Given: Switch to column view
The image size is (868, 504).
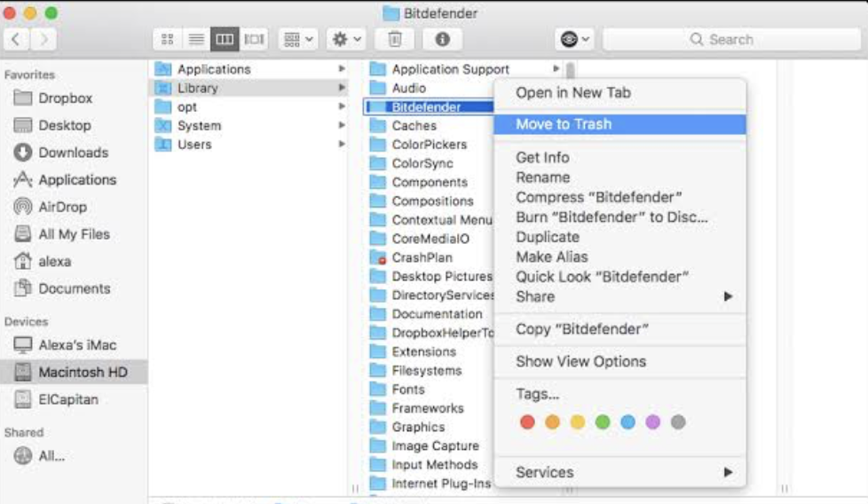Looking at the screenshot, I should [225, 39].
